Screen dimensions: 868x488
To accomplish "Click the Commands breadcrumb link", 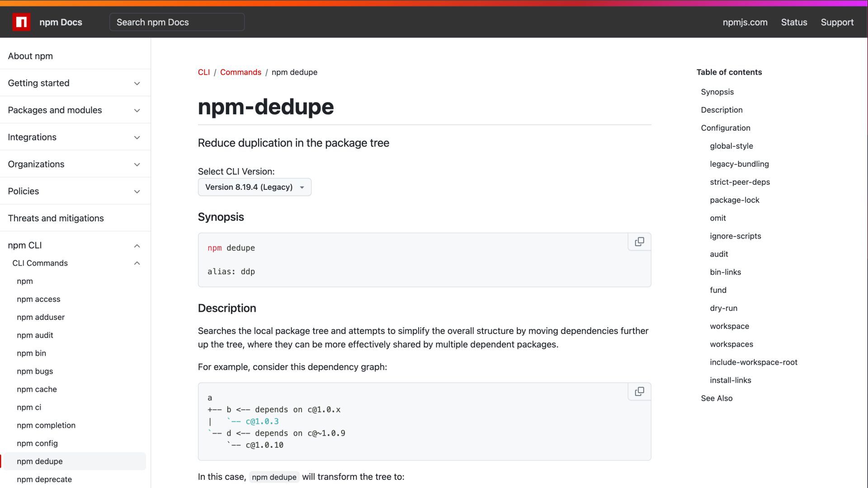I will click(x=241, y=72).
